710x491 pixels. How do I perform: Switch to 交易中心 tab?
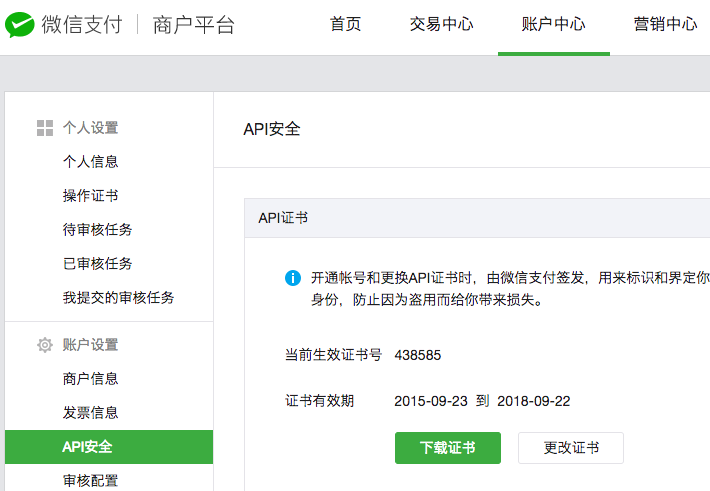click(441, 25)
